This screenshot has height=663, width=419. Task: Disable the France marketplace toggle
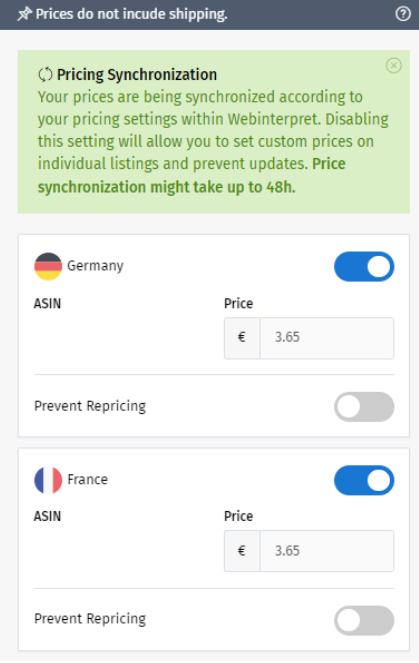[364, 480]
